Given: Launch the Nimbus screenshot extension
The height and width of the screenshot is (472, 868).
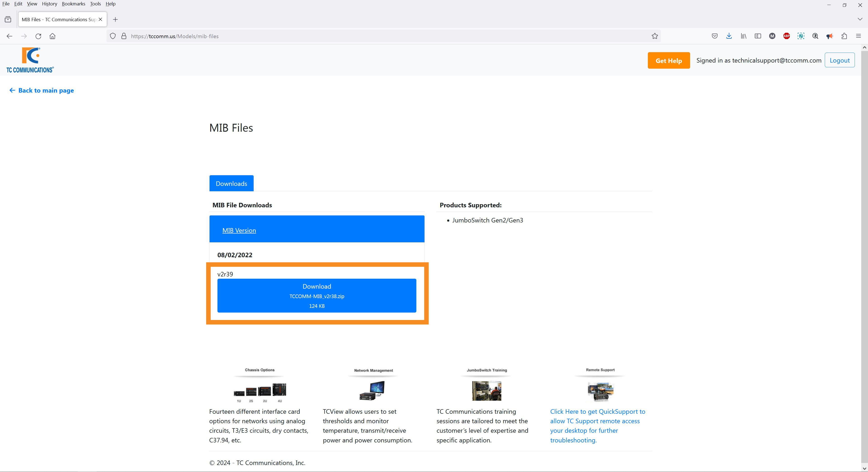Looking at the screenshot, I should click(801, 36).
